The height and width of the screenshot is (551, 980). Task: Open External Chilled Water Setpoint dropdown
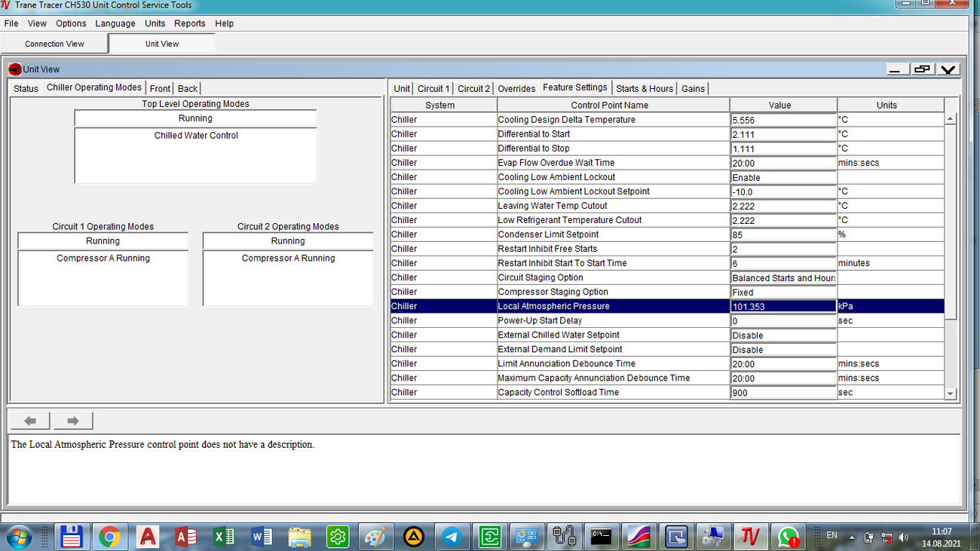783,335
